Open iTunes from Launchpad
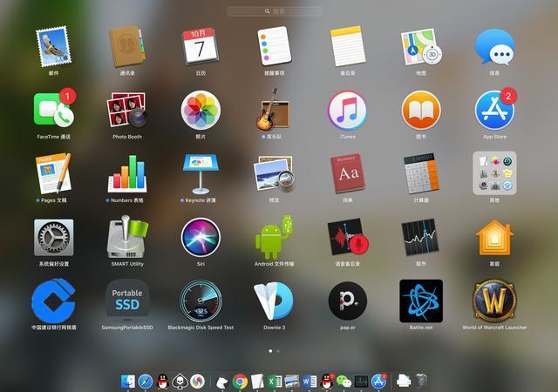Screen dimensions: 558x392 pos(347,110)
